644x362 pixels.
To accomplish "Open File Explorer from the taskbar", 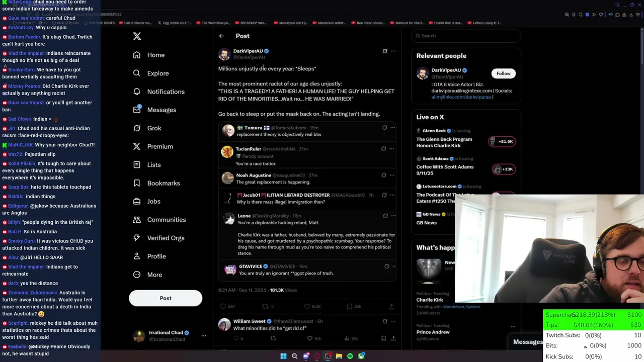I will [x=339, y=356].
